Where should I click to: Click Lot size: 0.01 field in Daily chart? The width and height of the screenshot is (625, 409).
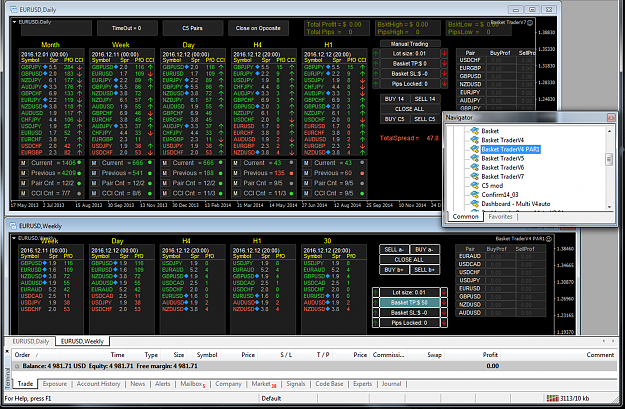(x=410, y=53)
